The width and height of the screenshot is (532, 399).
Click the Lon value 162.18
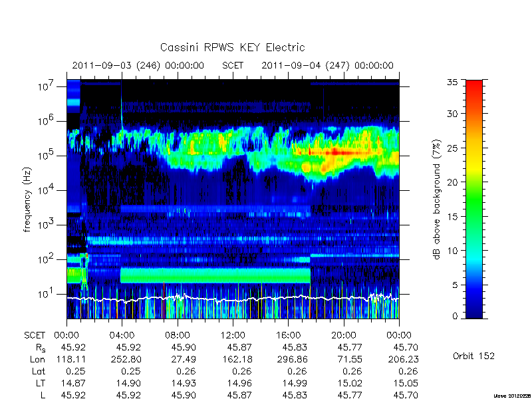pos(237,359)
